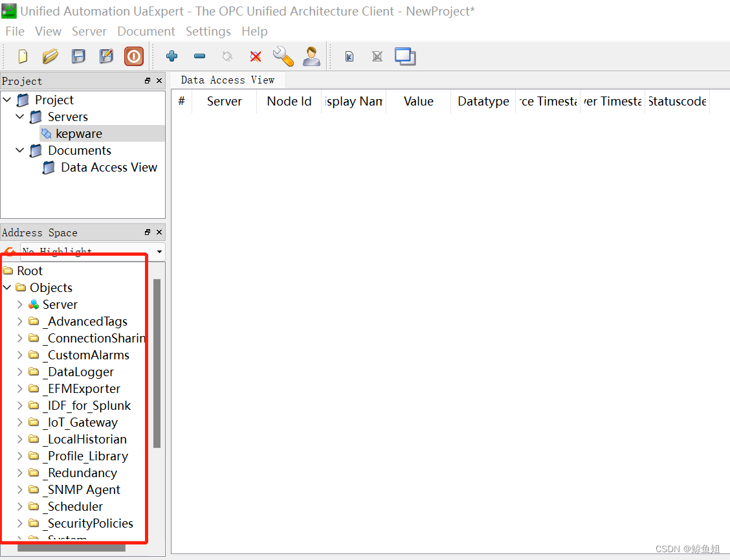Viewport: 730px width, 560px height.
Task: Open the Settings menu
Action: pyautogui.click(x=208, y=31)
